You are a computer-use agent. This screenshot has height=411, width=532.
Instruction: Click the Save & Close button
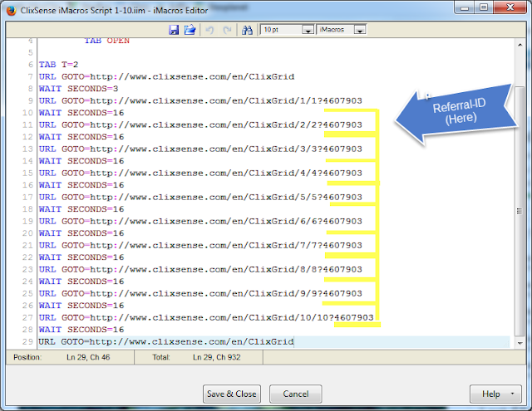pos(232,394)
